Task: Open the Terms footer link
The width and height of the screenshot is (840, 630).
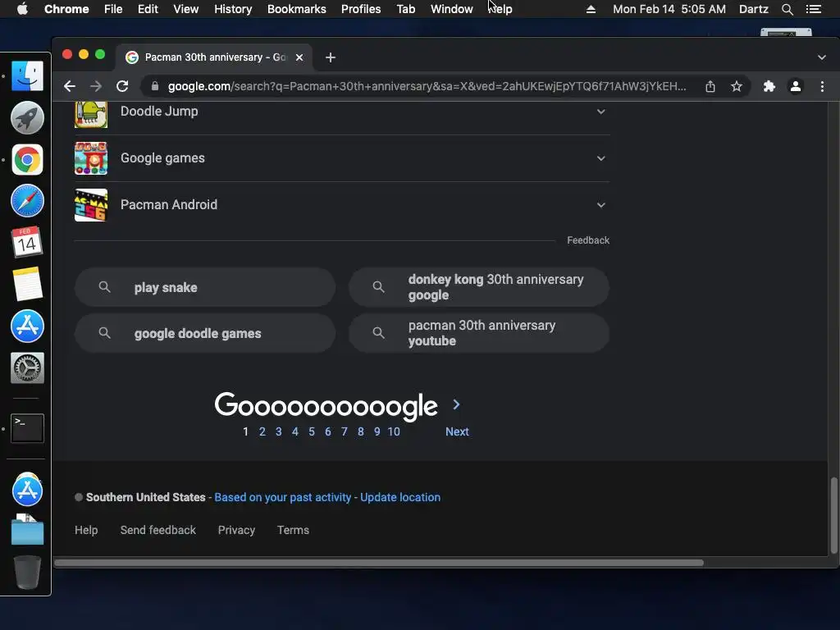Action: [293, 530]
